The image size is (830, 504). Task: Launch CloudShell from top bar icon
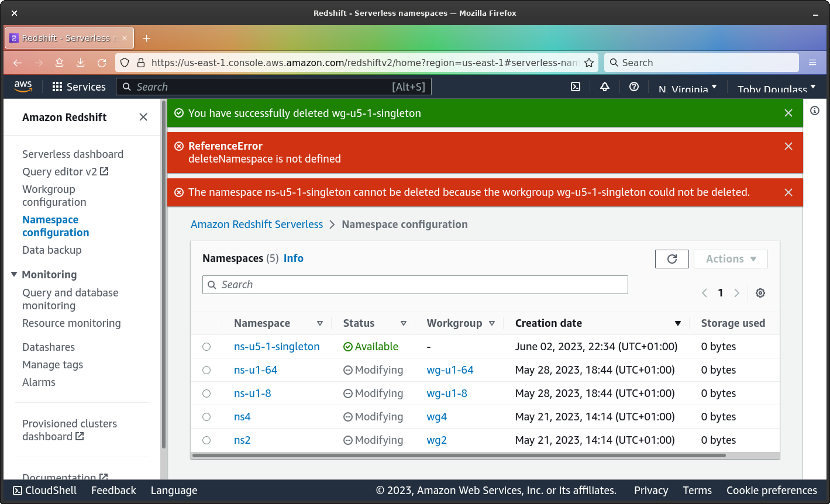576,87
